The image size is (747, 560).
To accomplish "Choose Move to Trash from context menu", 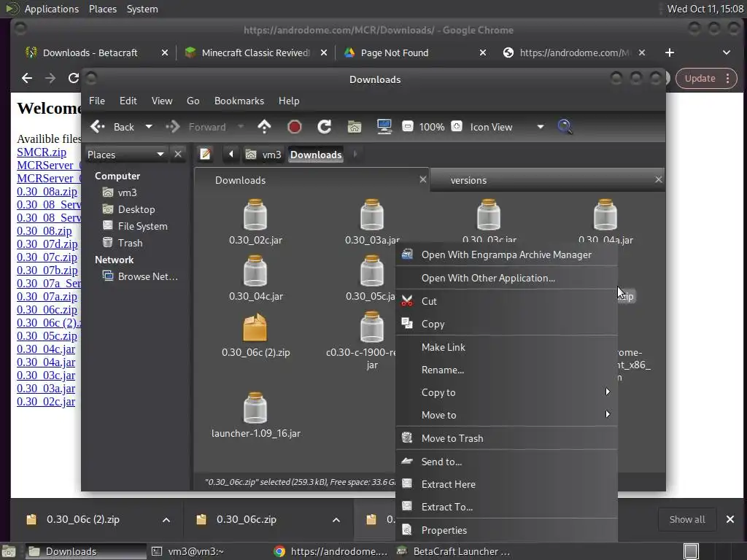I will 506,438.
